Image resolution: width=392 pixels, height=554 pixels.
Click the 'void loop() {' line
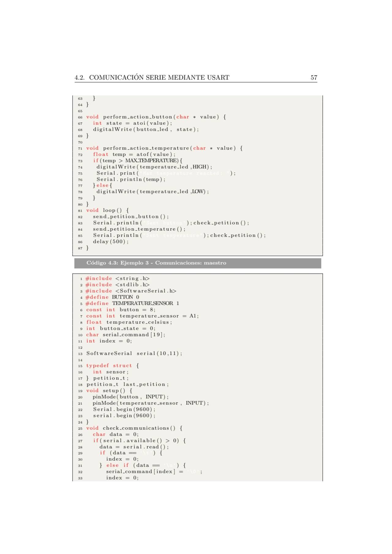coord(107,210)
